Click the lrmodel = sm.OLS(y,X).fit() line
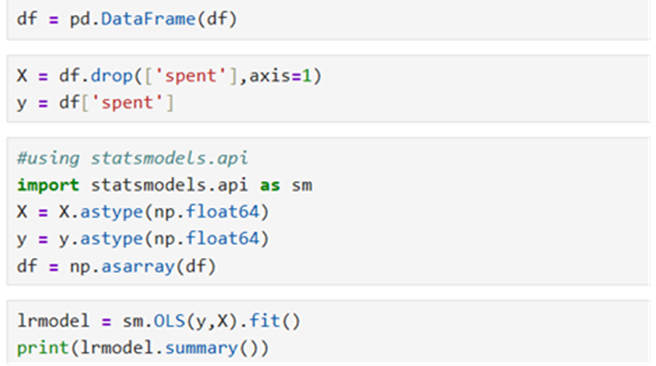The image size is (656, 366). tap(159, 321)
